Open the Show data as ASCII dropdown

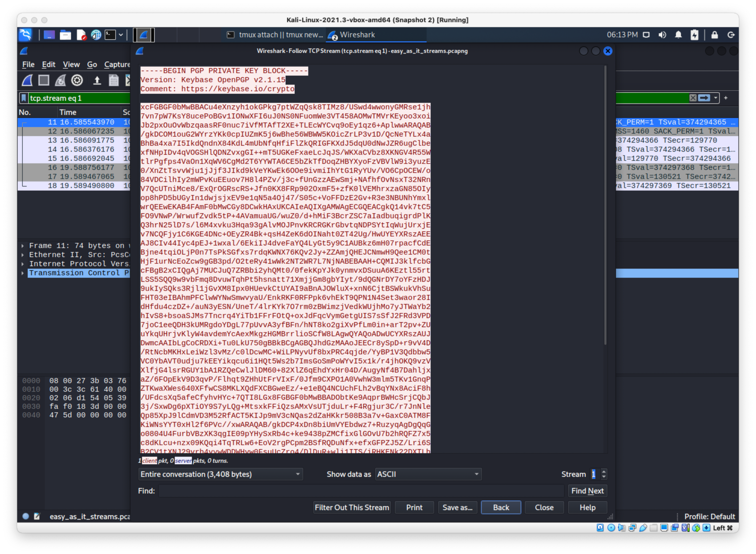point(428,474)
